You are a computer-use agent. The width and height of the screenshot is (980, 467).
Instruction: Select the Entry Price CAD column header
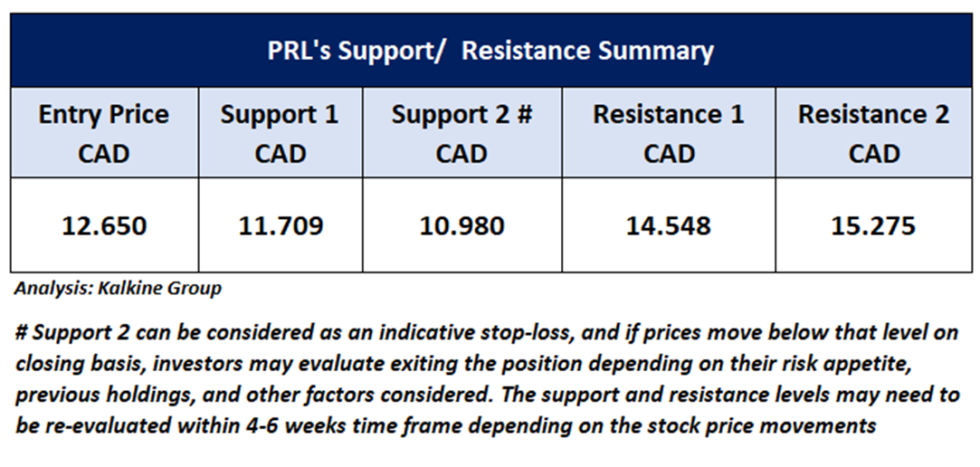104,133
